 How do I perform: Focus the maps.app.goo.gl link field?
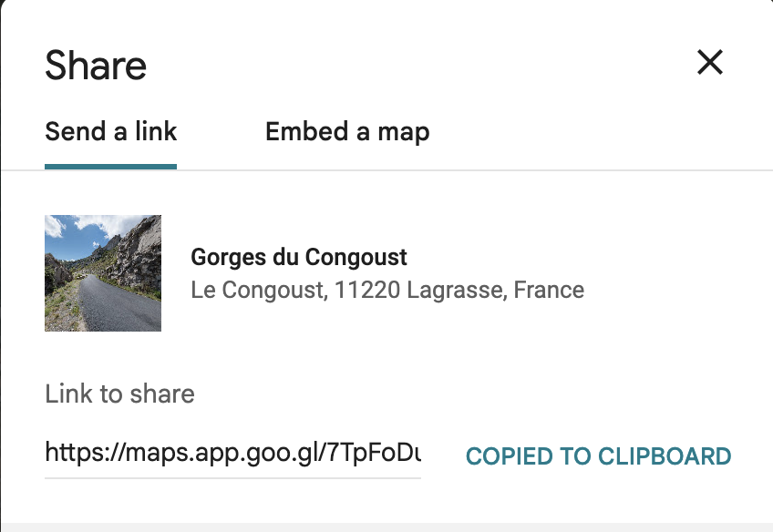[232, 452]
